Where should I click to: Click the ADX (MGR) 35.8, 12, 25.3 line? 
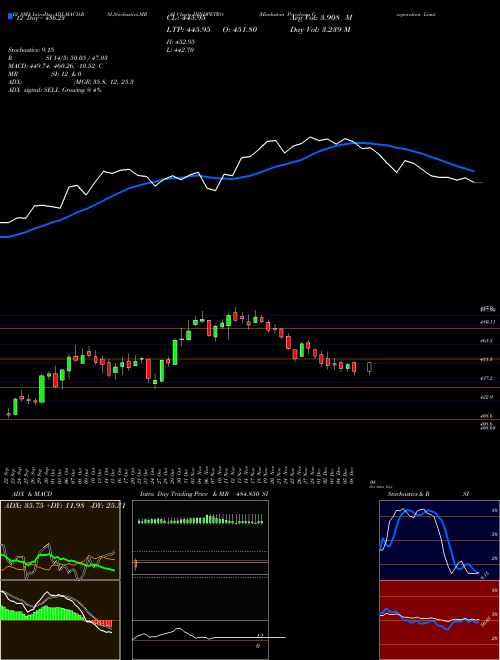(x=71, y=82)
